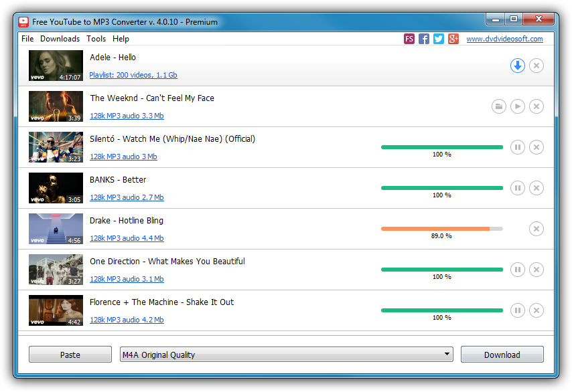
Task: Open the Twitter icon in the toolbar
Action: point(438,39)
